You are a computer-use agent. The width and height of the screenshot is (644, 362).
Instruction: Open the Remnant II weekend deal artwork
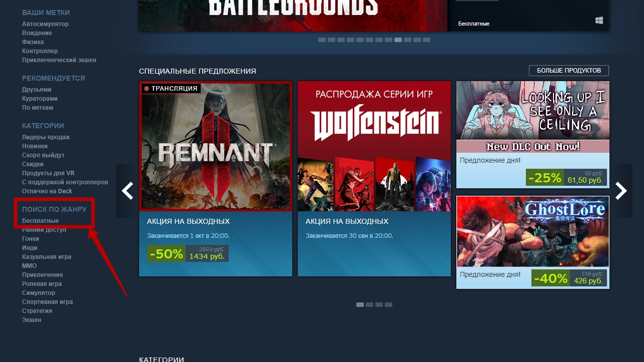pyautogui.click(x=216, y=146)
